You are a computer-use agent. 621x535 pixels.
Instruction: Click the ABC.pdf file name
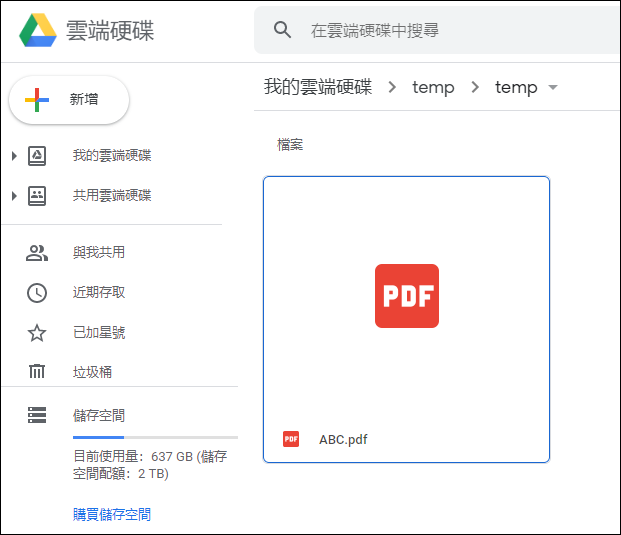[x=343, y=440]
